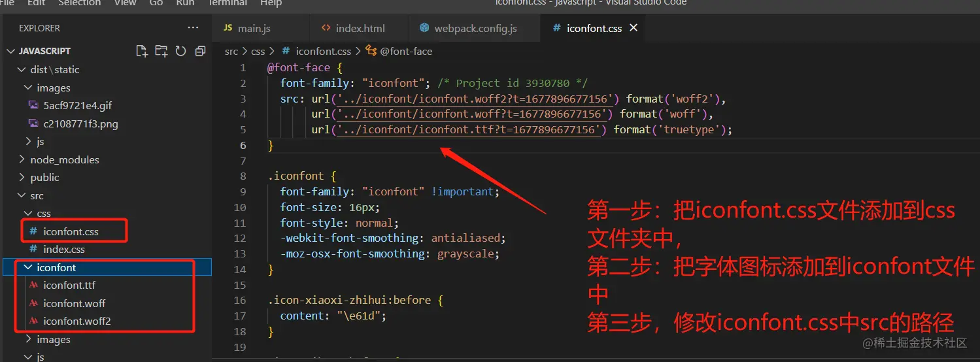
Task: Click line number 6 in gutter
Action: (243, 145)
